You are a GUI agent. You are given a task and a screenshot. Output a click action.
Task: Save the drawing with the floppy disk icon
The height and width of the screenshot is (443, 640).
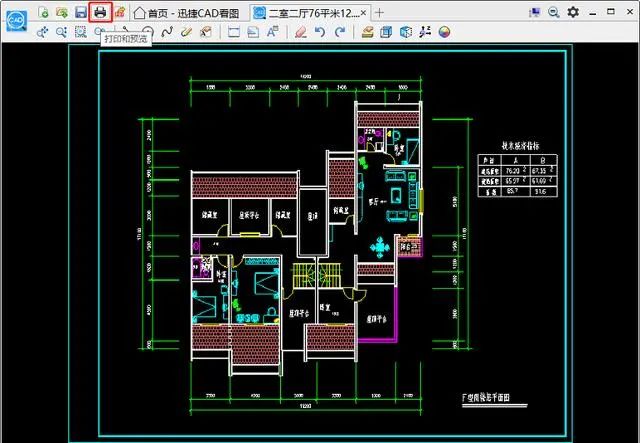point(81,12)
